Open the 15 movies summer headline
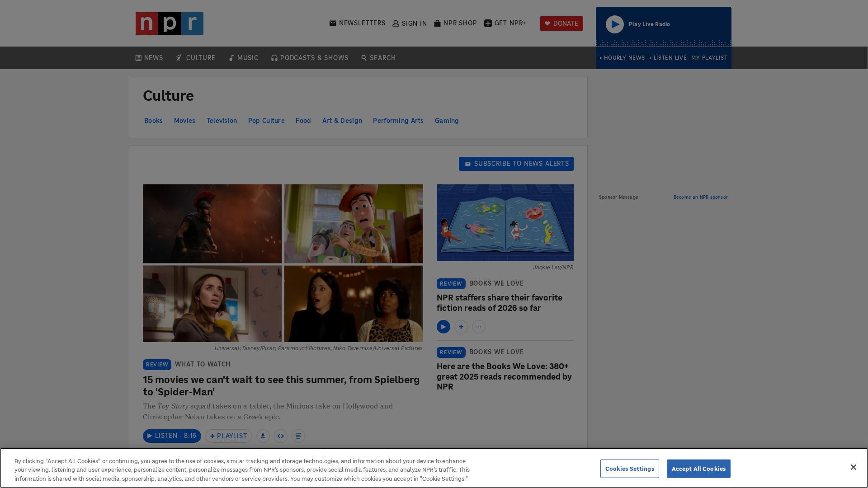The width and height of the screenshot is (868, 488). click(x=281, y=386)
